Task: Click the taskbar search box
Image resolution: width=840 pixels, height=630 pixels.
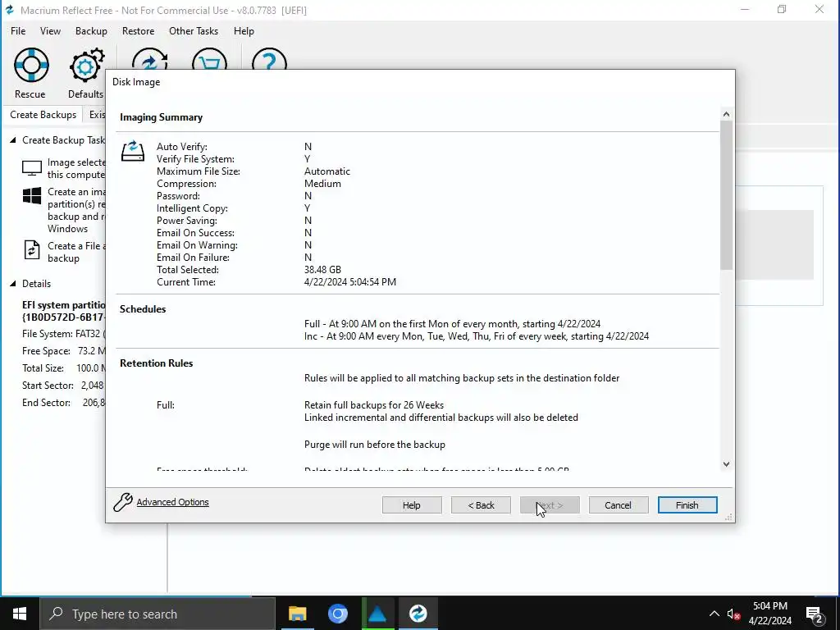Action: click(x=157, y=614)
